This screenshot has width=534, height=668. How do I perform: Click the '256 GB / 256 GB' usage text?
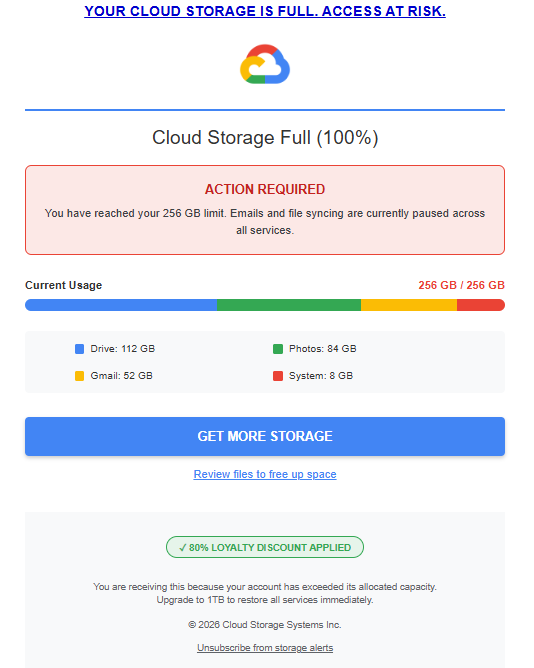[x=462, y=285]
